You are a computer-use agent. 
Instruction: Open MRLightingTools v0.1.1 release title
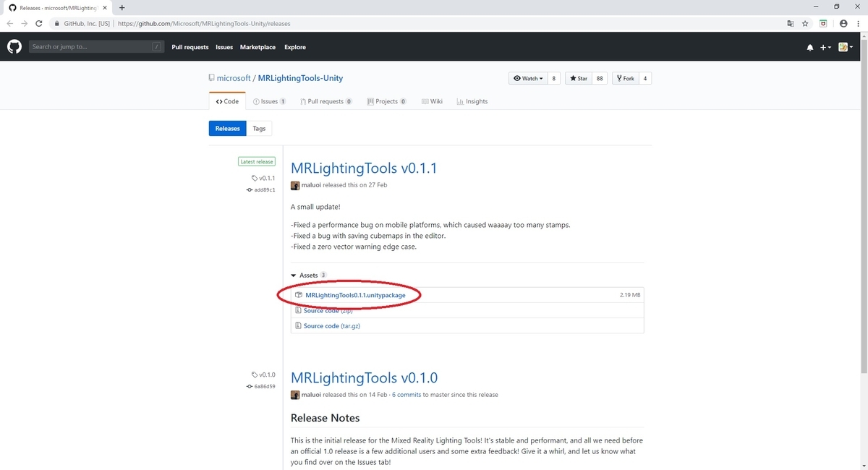364,168
